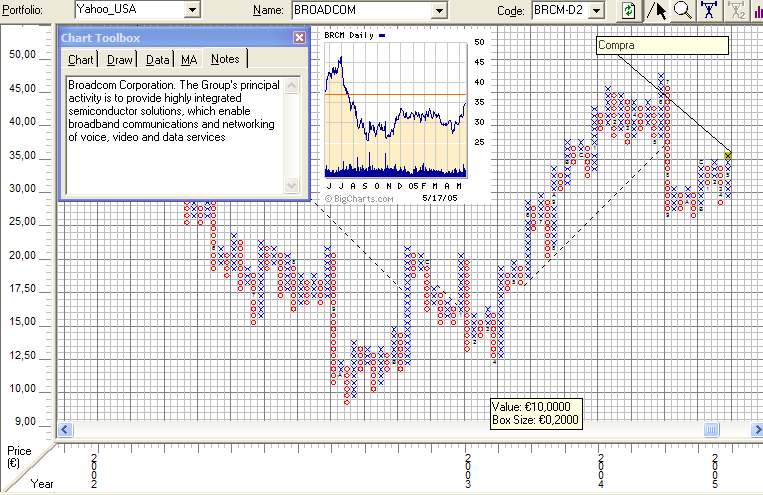Click the horizontal chart scrollbar thumb
Viewport: 763px width, 495px height.
tap(711, 430)
